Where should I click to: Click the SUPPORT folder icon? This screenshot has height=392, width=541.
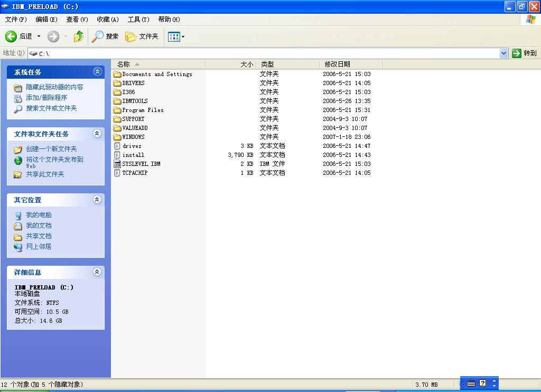pyautogui.click(x=117, y=119)
